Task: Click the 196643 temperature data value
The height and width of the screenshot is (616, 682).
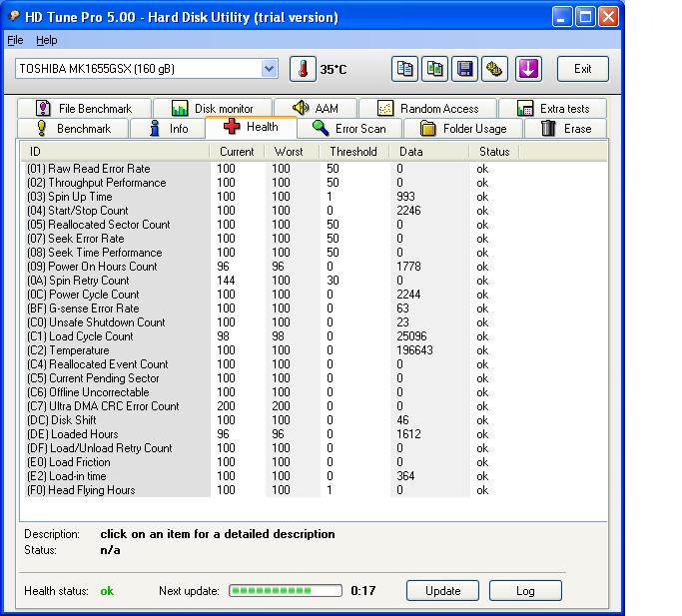Action: [x=414, y=350]
